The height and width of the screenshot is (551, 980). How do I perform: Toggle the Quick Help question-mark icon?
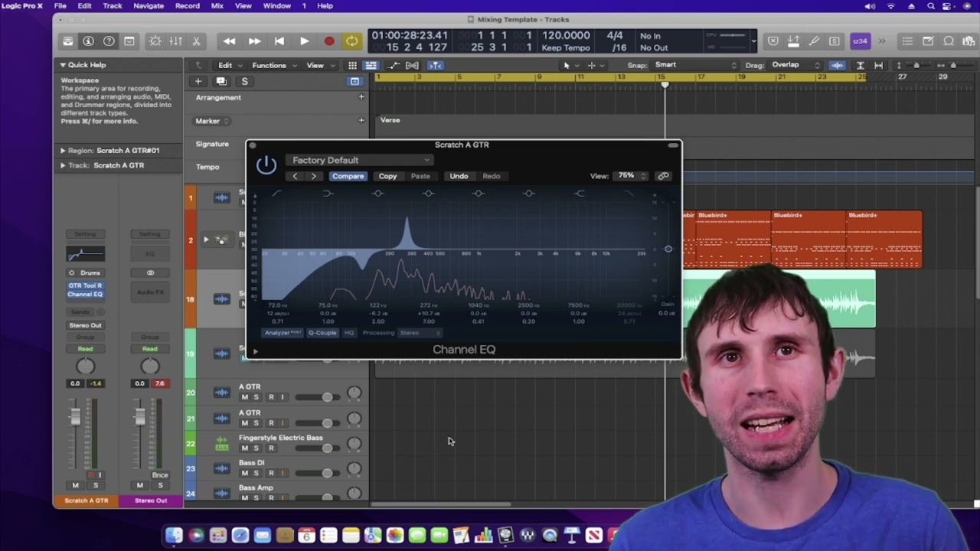click(109, 41)
